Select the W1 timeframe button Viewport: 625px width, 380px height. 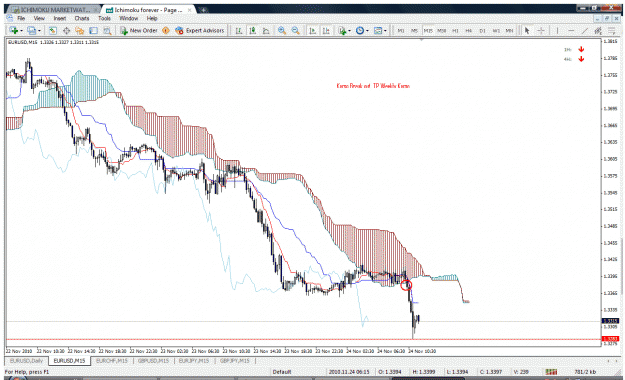pos(496,31)
